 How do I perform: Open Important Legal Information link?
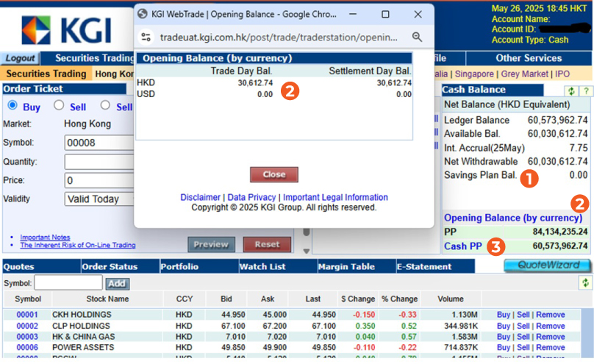point(335,197)
